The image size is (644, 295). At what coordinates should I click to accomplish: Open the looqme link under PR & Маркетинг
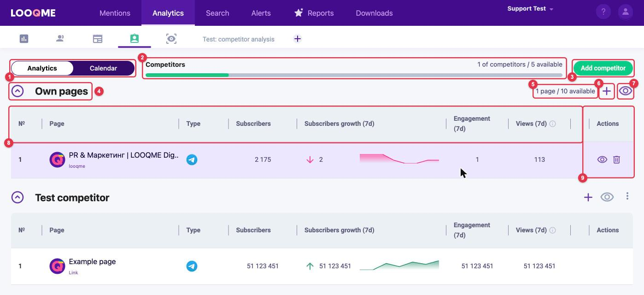click(77, 166)
